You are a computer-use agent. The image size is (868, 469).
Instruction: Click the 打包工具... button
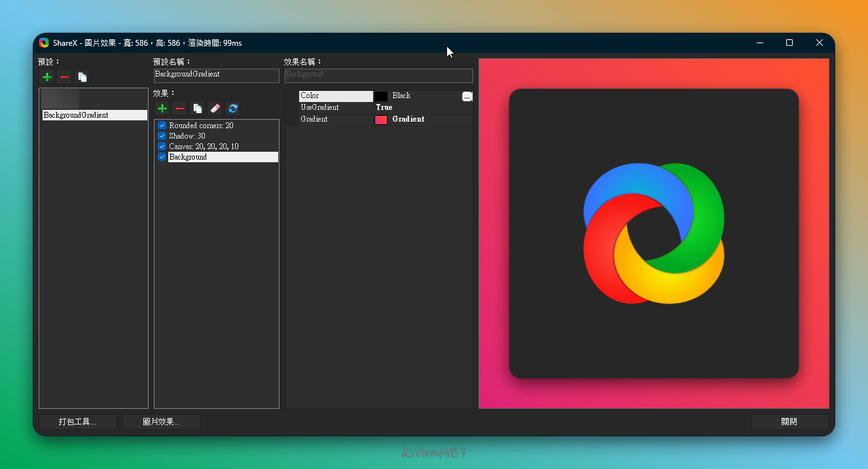tap(77, 422)
